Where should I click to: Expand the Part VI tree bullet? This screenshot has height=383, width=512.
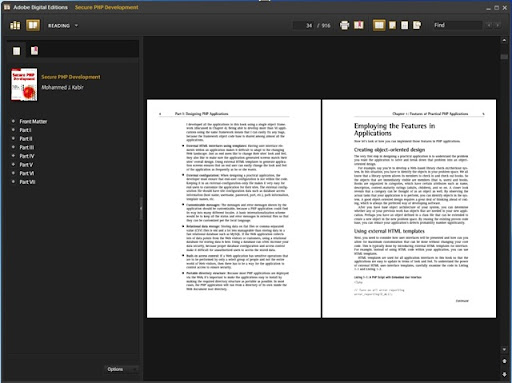pos(13,173)
